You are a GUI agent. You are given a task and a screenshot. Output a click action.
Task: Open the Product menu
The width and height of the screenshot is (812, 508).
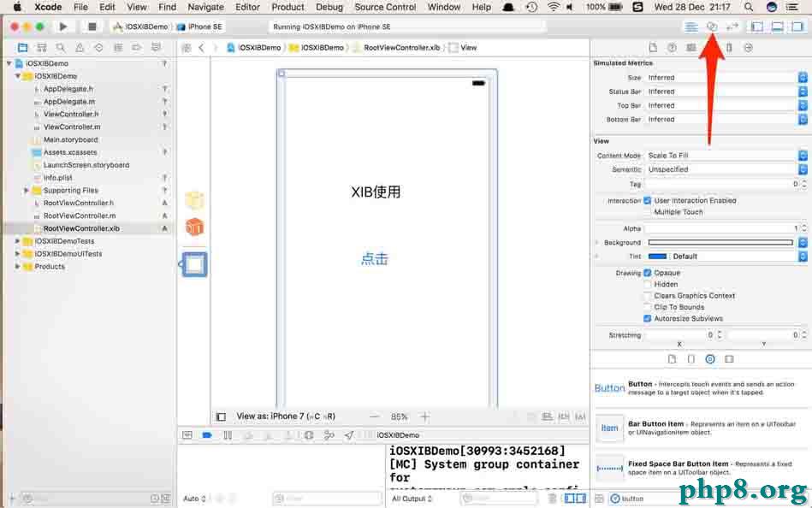coord(287,7)
